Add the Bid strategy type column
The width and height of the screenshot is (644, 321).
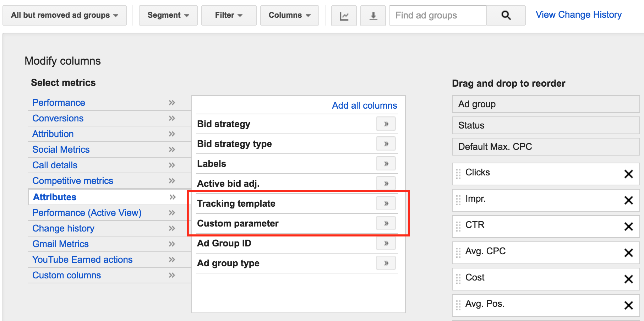[x=386, y=144]
